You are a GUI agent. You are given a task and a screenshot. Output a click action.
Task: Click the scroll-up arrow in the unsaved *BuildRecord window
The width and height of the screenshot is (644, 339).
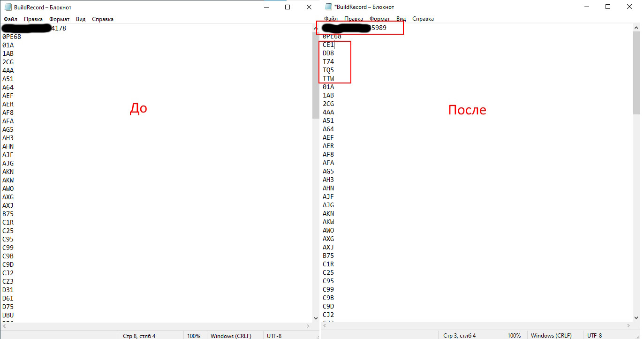[636, 28]
